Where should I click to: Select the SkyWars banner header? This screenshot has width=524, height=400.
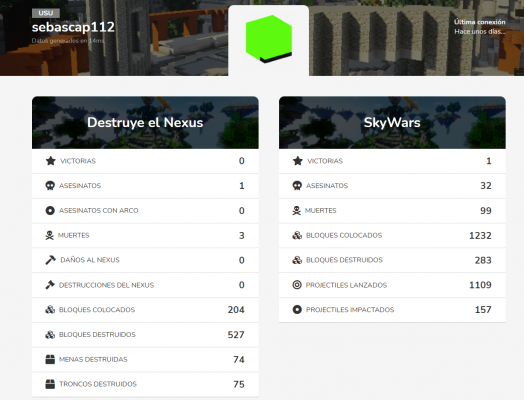pos(392,123)
